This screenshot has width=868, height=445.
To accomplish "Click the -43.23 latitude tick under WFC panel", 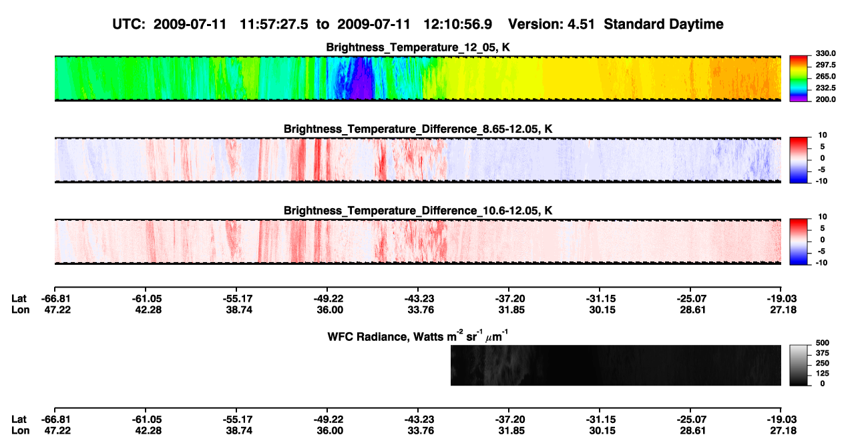I will click(419, 419).
